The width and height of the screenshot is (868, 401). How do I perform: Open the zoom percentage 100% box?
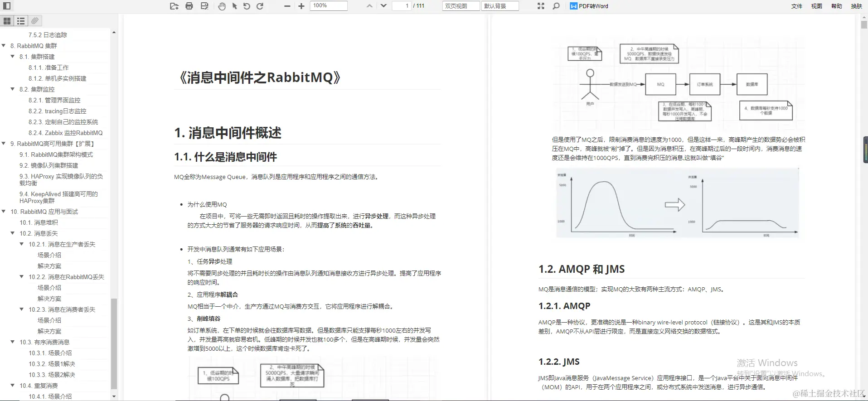point(329,6)
